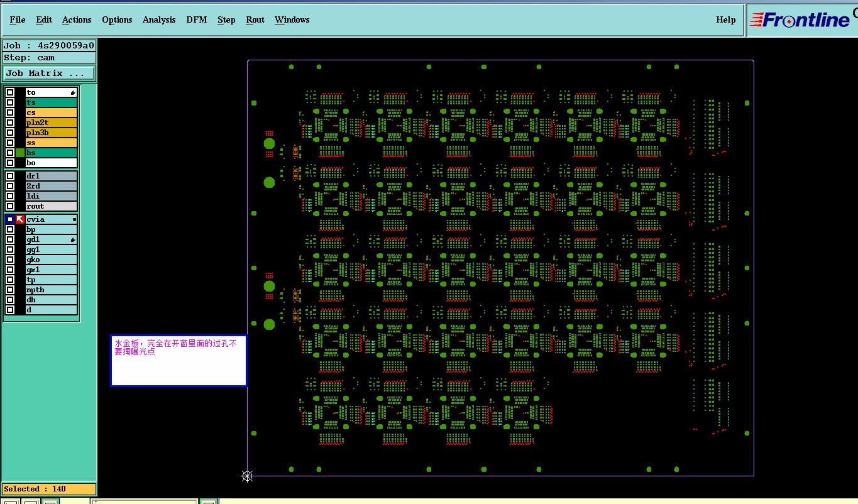
Task: Click the Job : 4s290059a0 label
Action: point(49,45)
